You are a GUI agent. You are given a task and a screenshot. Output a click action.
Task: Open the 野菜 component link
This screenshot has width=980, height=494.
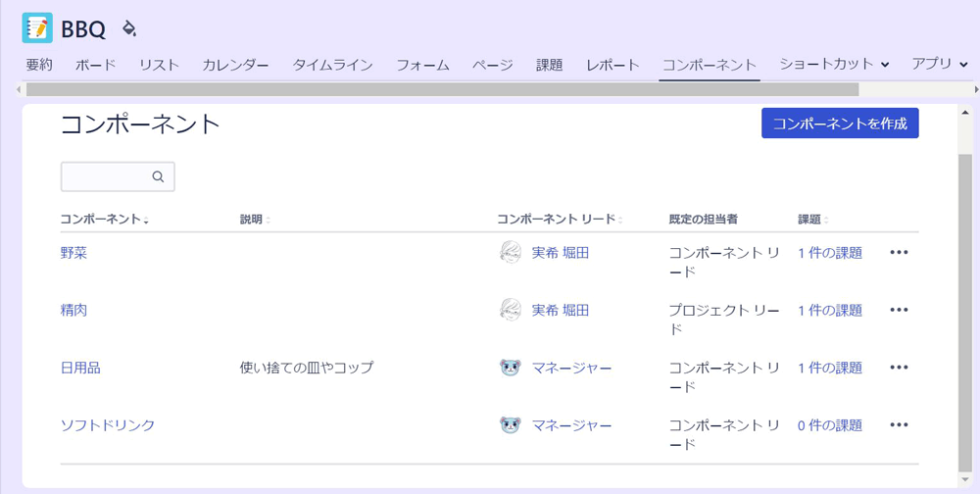pos(73,253)
